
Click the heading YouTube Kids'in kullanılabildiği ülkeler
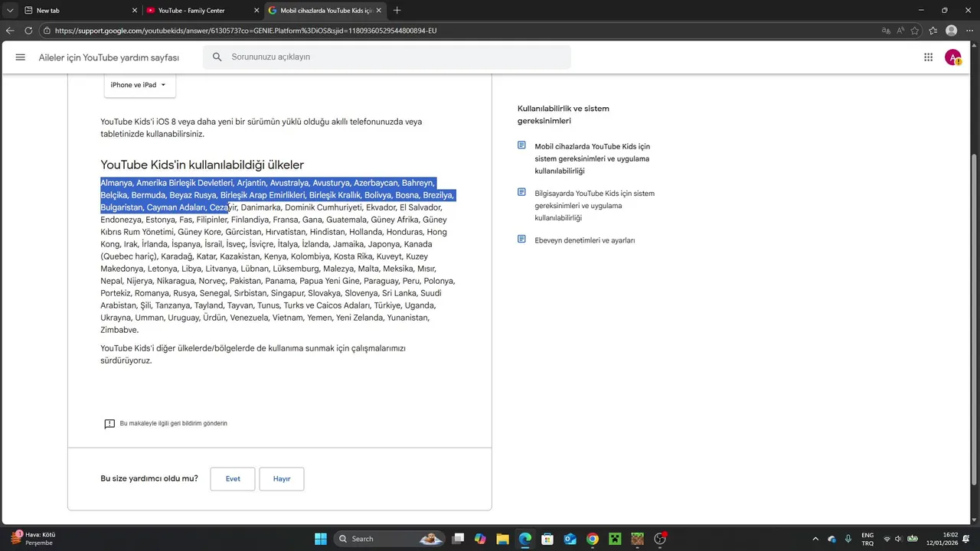(x=202, y=165)
